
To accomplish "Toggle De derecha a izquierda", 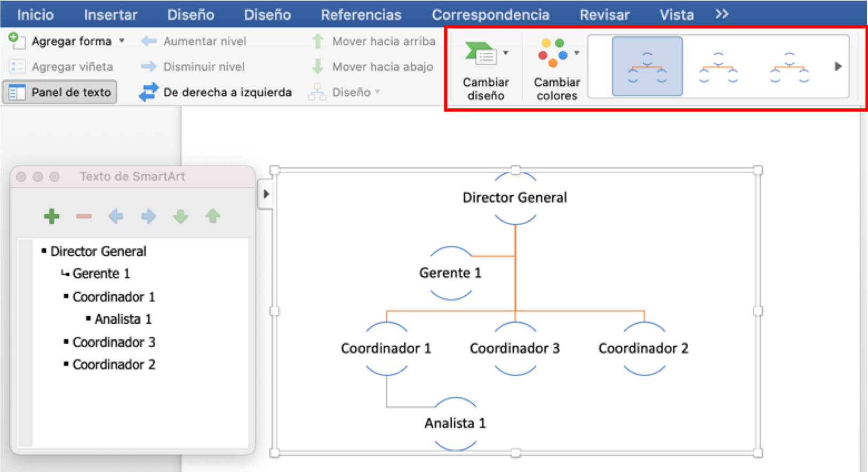I will point(216,92).
